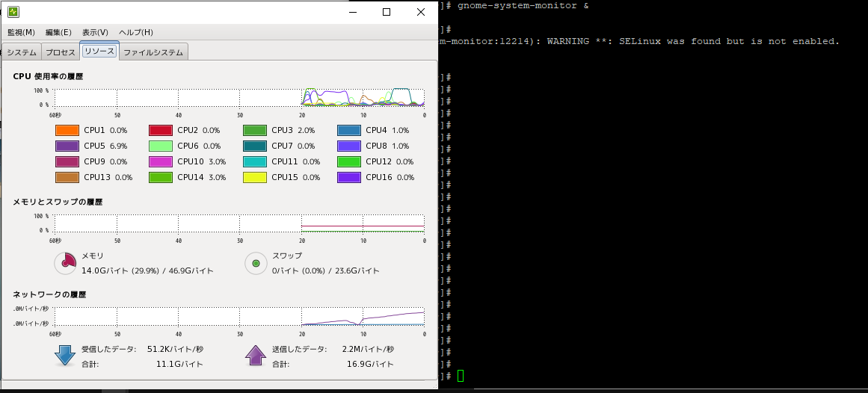
Task: Close the system monitor window
Action: pos(421,12)
